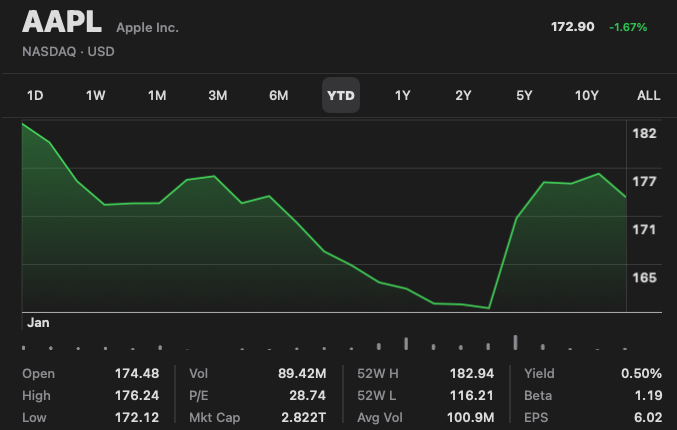
Task: Show ALL historical price data
Action: (x=649, y=95)
